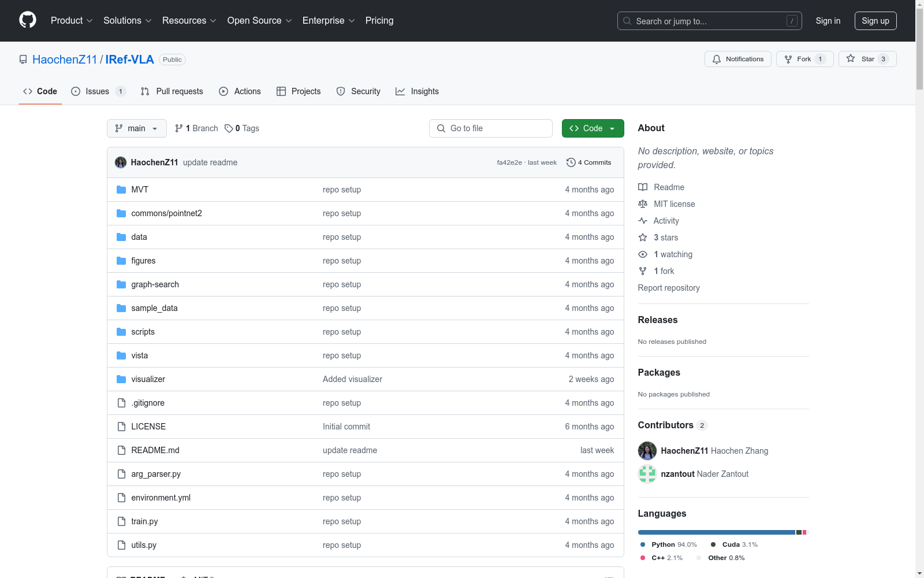This screenshot has height=578, width=924.
Task: Open the commons/pointnet2 folder
Action: click(166, 213)
